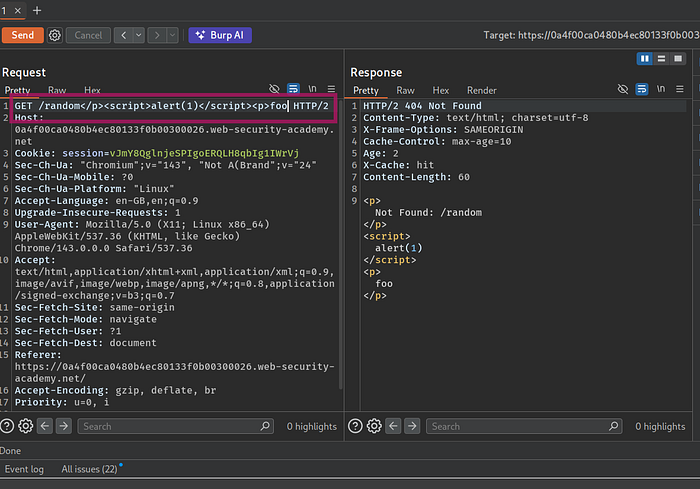Screen dimensions: 700x489
Task: Click Response search magnifier icon
Action: click(x=614, y=426)
